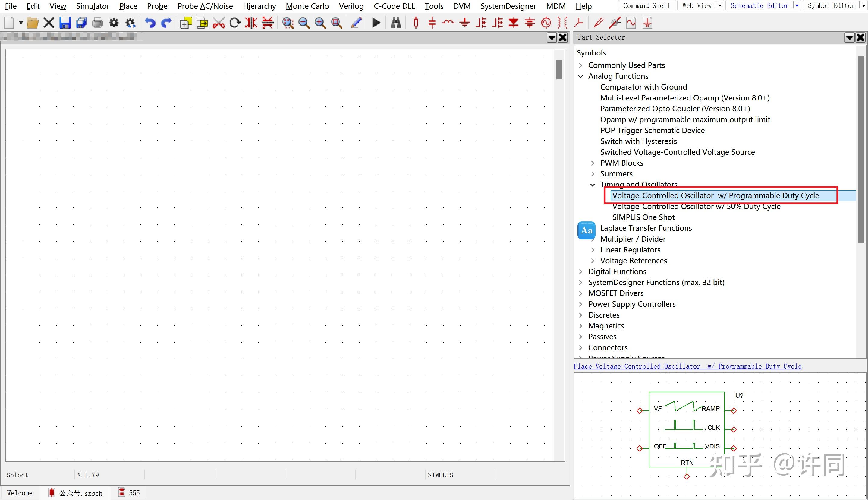Expand the PWM Blocks group
868x500 pixels.
click(x=593, y=163)
